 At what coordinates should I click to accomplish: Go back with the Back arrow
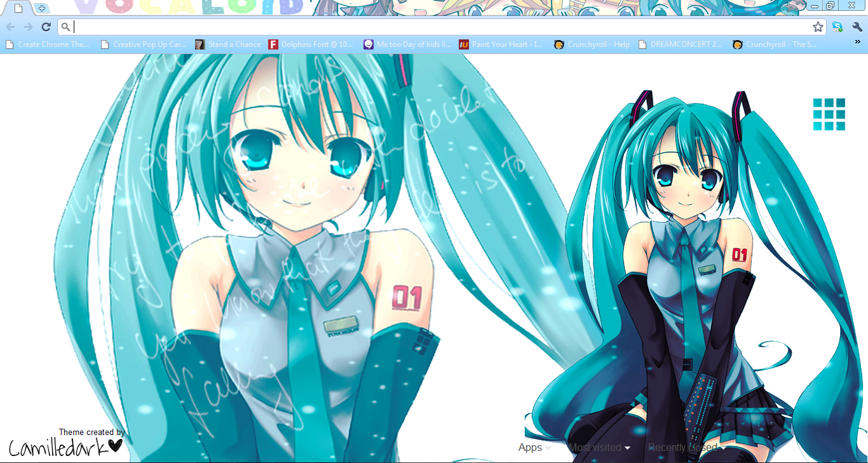tap(11, 27)
